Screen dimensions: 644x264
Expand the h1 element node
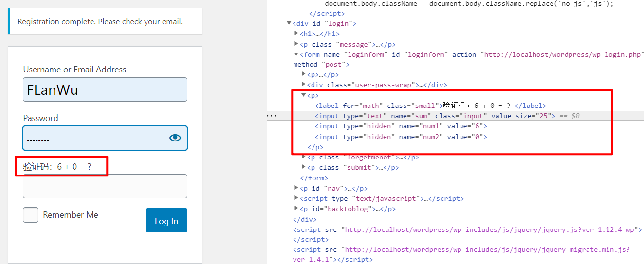pos(296,34)
